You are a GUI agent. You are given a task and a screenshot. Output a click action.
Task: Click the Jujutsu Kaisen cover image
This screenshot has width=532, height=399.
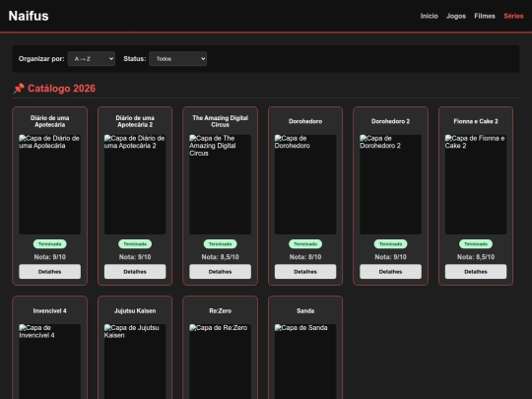click(135, 362)
